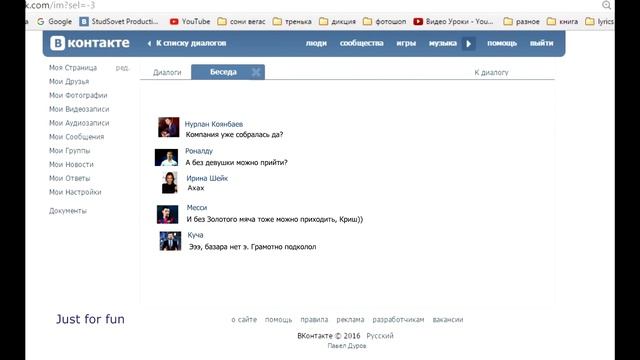Open the книга bookmark folder
Viewport: 640px width, 360px height.
pos(562,22)
